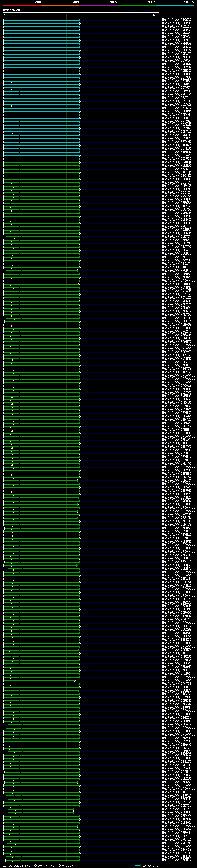Select the UniRef100_B5G0Y3 label
The image size is (197, 868).
[177, 351]
